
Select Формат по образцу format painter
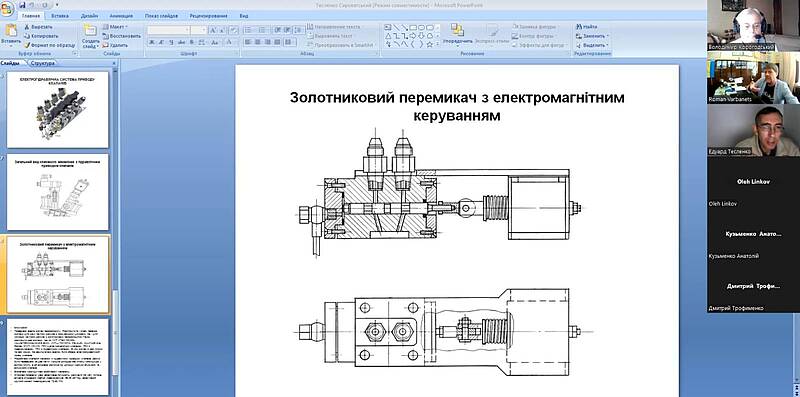point(49,45)
